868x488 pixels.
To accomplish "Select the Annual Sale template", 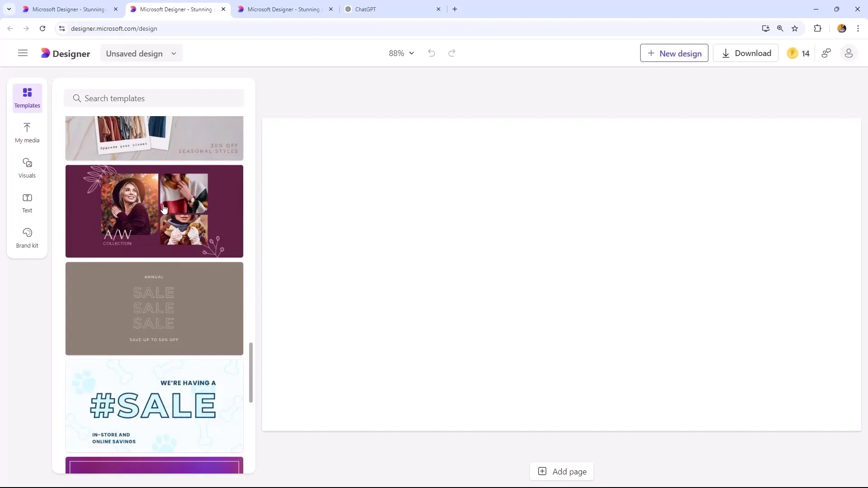I will (155, 308).
